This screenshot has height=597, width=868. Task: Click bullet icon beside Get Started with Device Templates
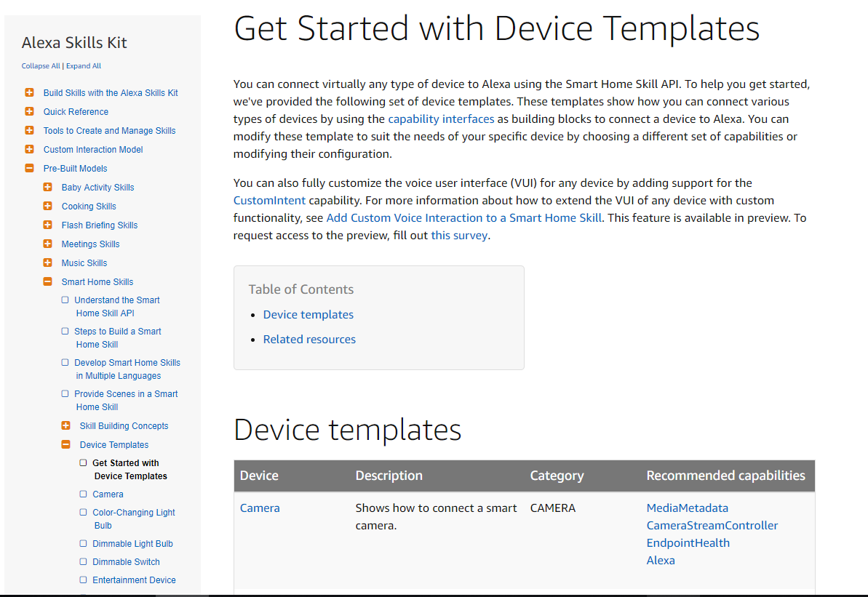[83, 462]
